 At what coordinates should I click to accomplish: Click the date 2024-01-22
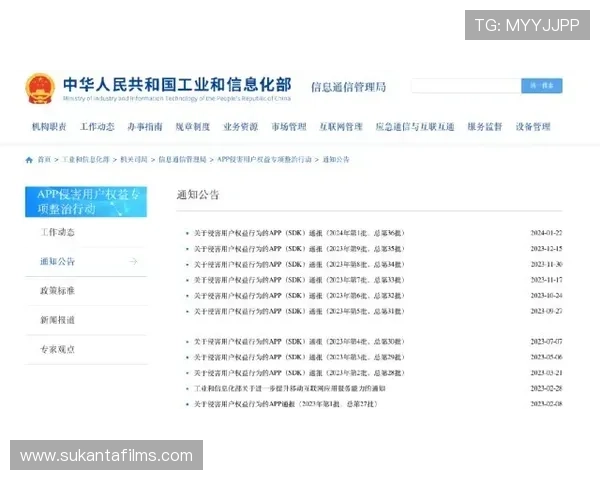[x=546, y=233]
